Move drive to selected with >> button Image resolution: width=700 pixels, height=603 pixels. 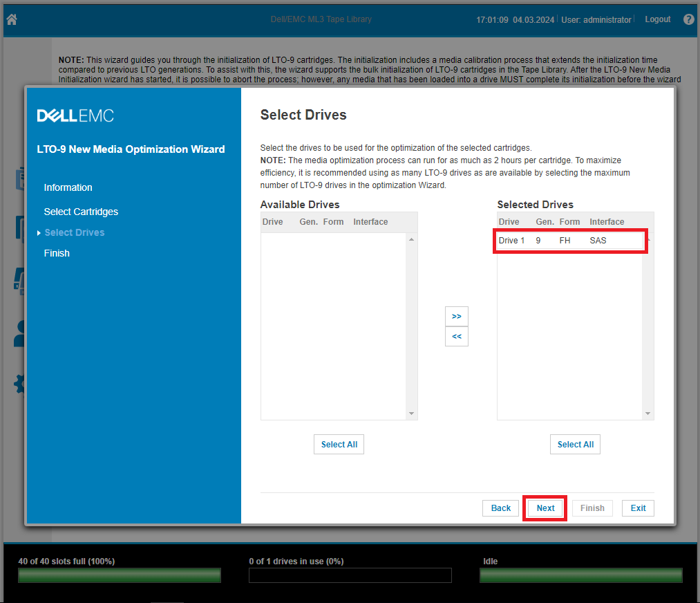coord(456,316)
